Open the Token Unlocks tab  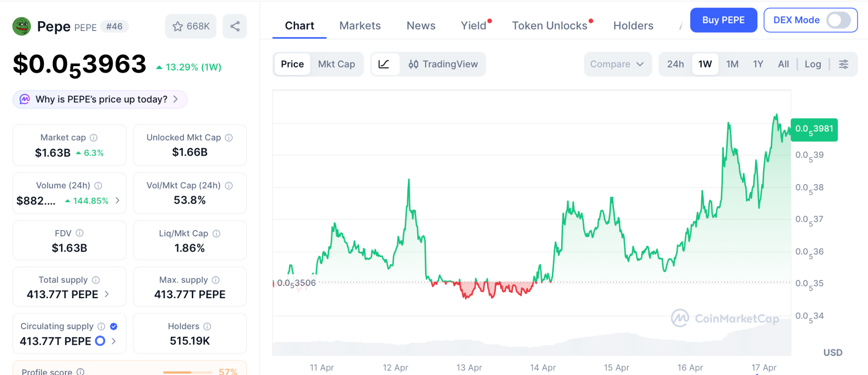549,26
